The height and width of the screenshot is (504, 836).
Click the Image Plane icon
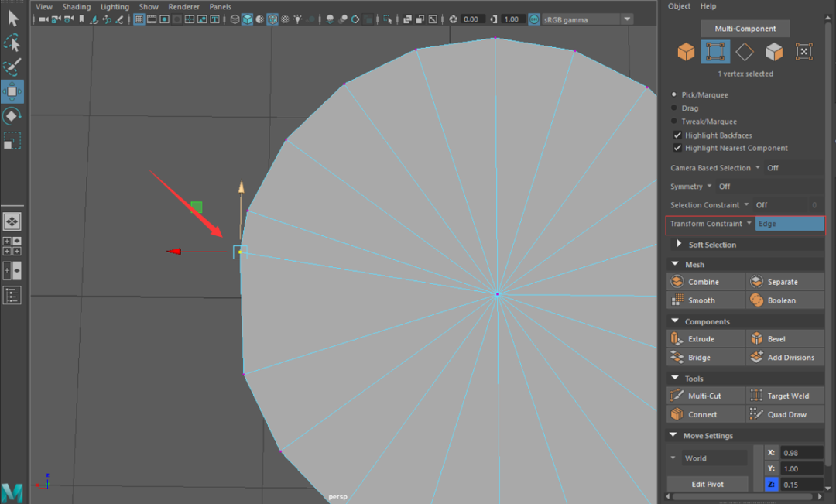pos(94,19)
